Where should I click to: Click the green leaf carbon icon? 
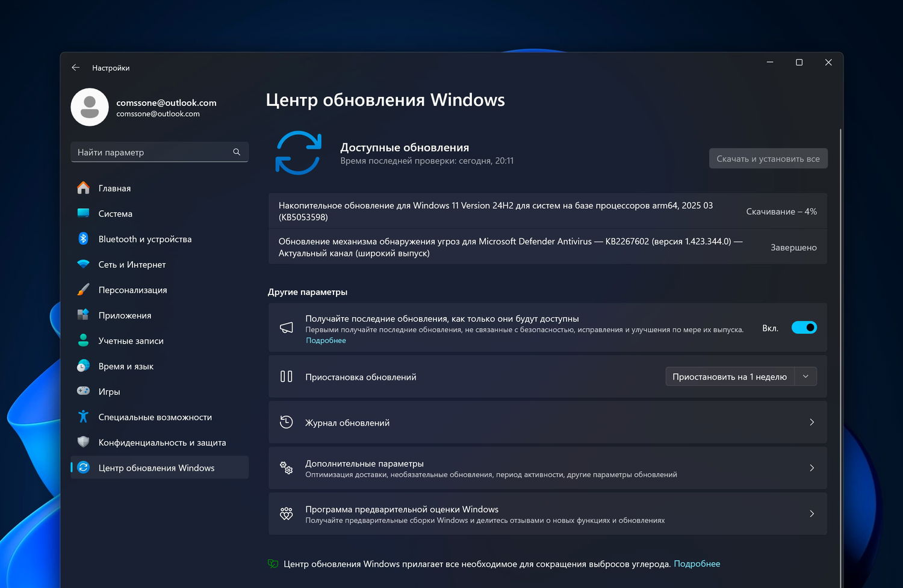coord(273,564)
